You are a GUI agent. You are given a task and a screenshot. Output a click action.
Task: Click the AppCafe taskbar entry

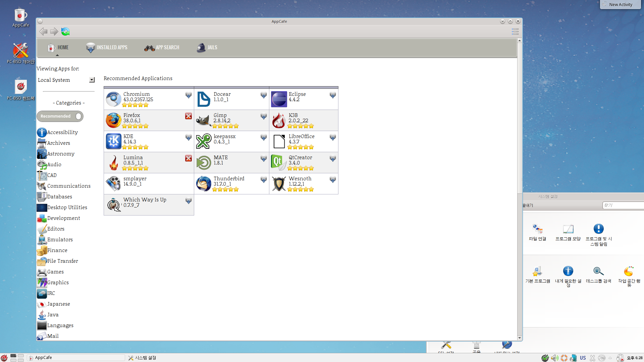(x=76, y=358)
